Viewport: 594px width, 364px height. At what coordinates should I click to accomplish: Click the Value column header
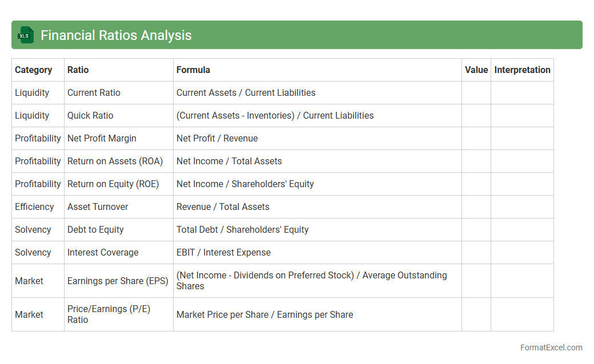(x=476, y=70)
